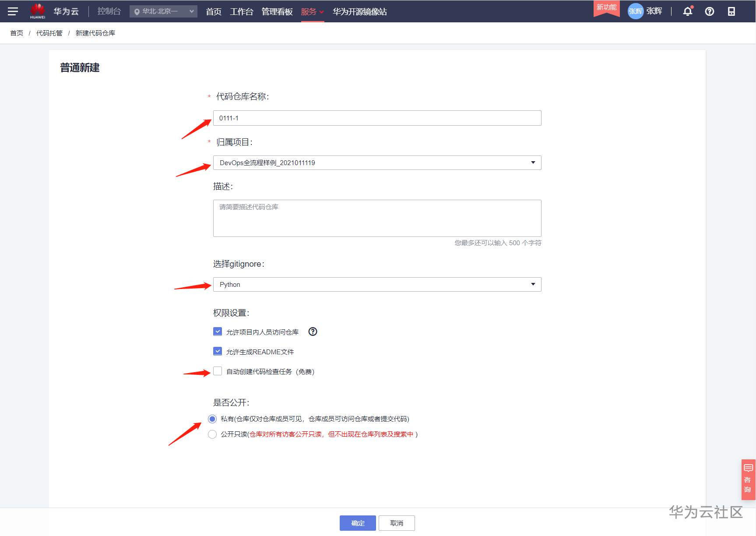Enable 自动创建代码检查任务 checkbox
Viewport: 756px width, 536px height.
[218, 371]
